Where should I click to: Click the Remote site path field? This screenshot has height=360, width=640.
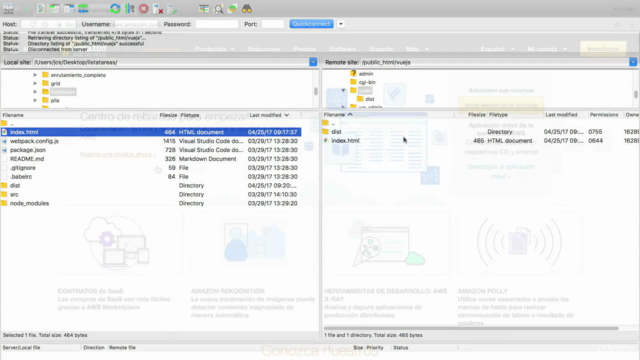point(494,62)
